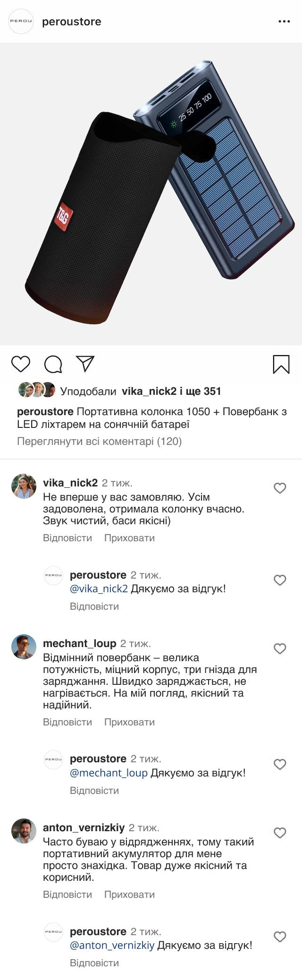Open the three-dot post options menu
This screenshot has width=302, height=980.
(284, 22)
